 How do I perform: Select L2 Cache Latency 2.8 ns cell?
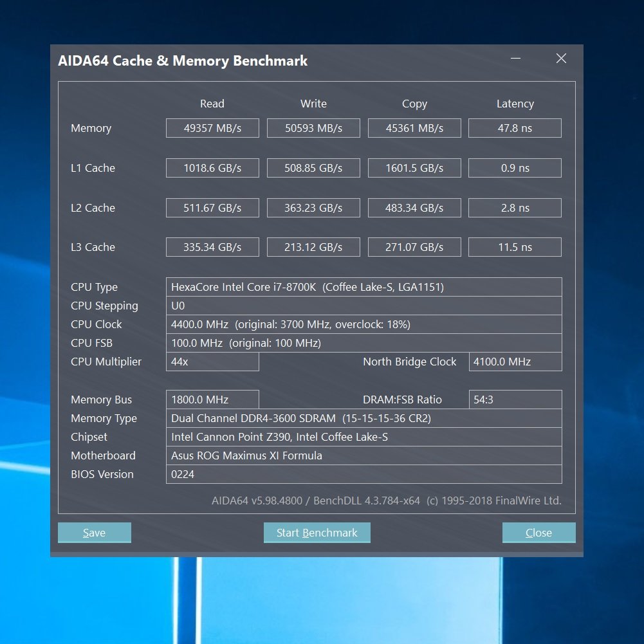[515, 208]
